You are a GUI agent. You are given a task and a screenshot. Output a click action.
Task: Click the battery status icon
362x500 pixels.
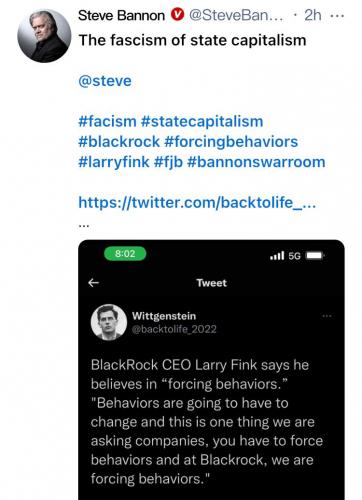click(315, 256)
